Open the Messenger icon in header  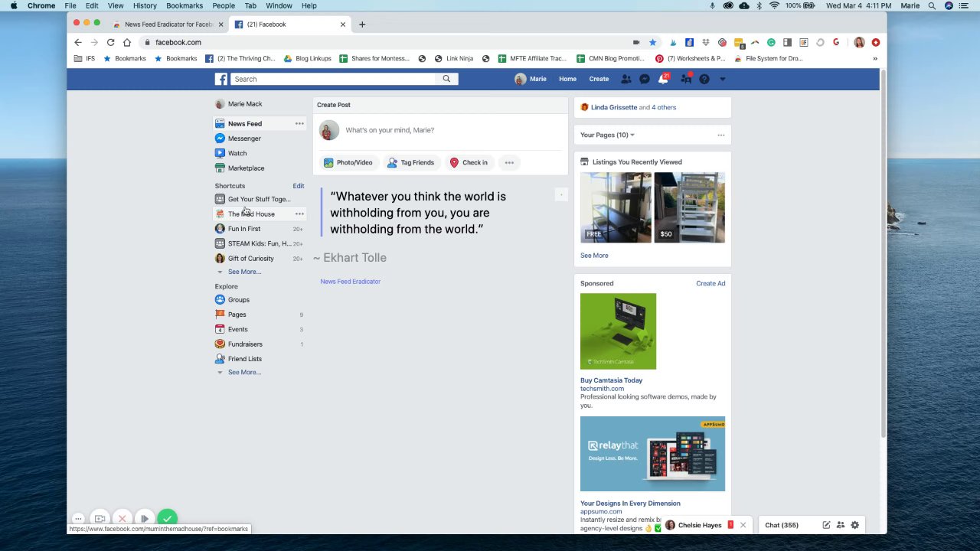(645, 79)
